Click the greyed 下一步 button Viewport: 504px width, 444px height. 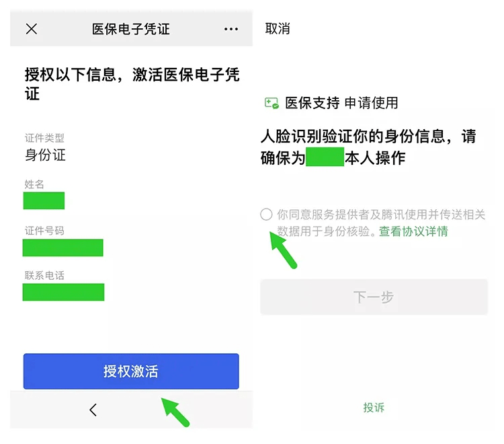(x=374, y=297)
